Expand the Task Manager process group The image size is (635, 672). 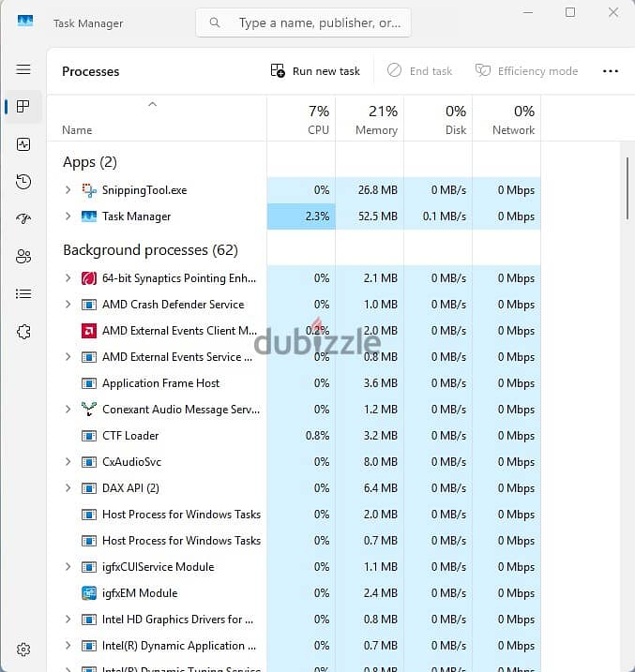click(x=68, y=216)
